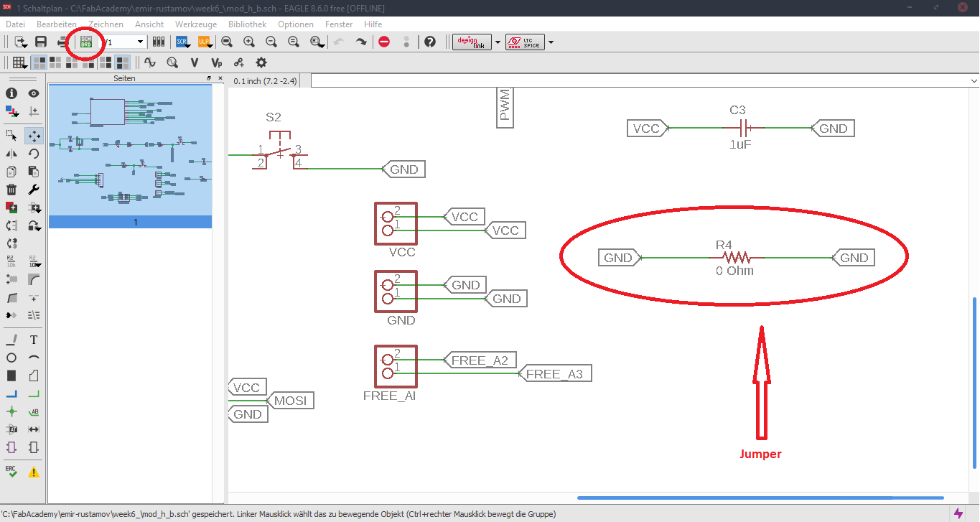Run the ERC check
The image size is (980, 522).
click(x=11, y=471)
